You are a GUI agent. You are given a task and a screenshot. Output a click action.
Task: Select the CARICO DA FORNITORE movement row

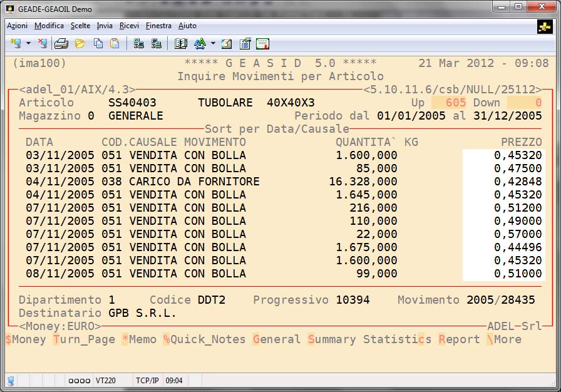point(194,182)
